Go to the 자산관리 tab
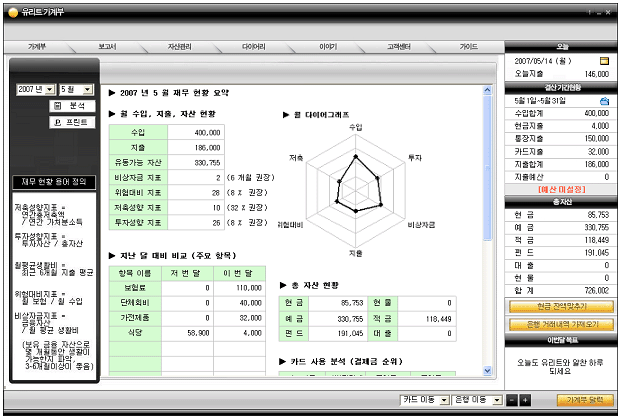 (180, 47)
